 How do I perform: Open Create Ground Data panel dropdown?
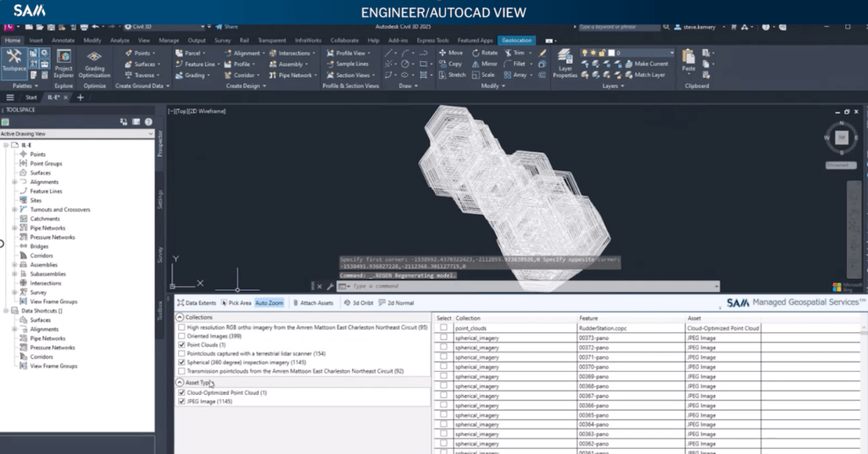(x=142, y=86)
